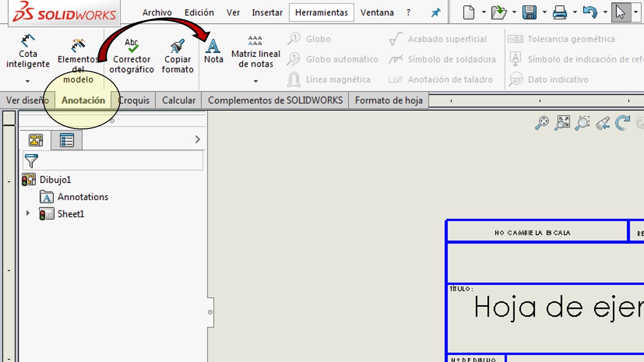Click the tree filter input field

(x=113, y=161)
